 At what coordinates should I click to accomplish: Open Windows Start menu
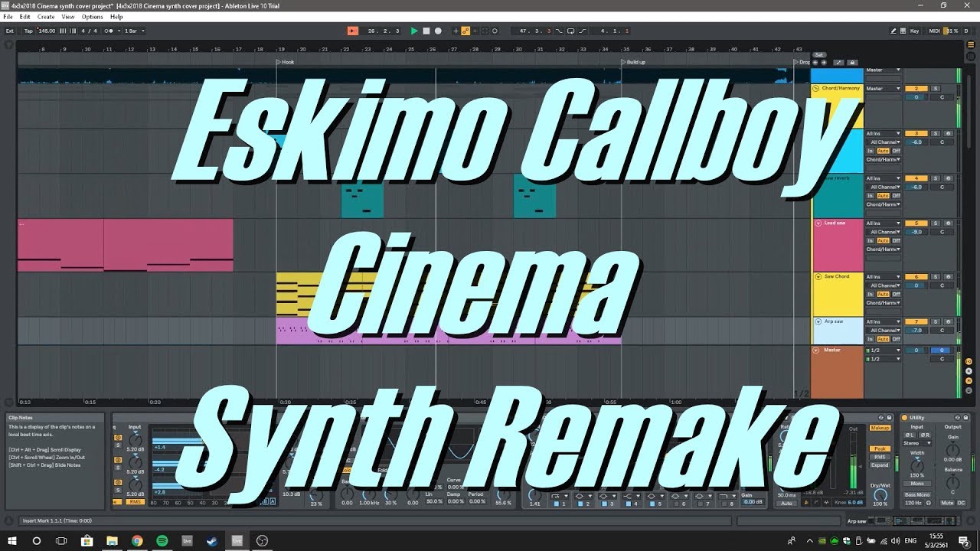click(x=11, y=540)
